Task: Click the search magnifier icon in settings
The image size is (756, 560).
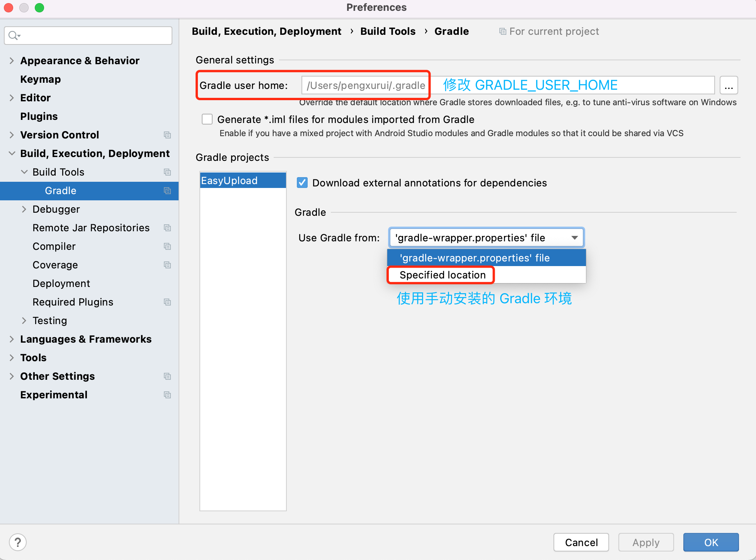Action: (x=14, y=36)
